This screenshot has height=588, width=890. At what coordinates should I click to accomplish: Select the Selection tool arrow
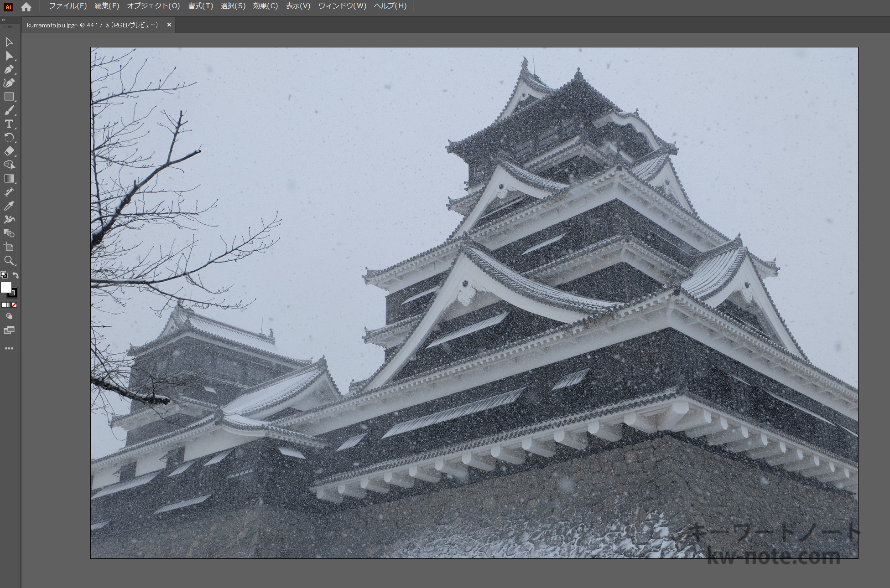[x=9, y=42]
